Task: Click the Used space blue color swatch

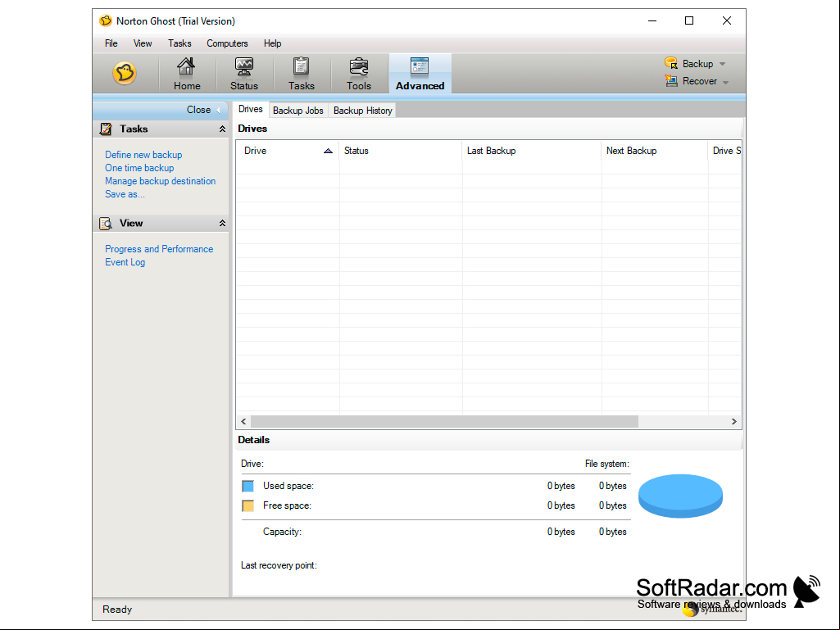Action: click(247, 487)
